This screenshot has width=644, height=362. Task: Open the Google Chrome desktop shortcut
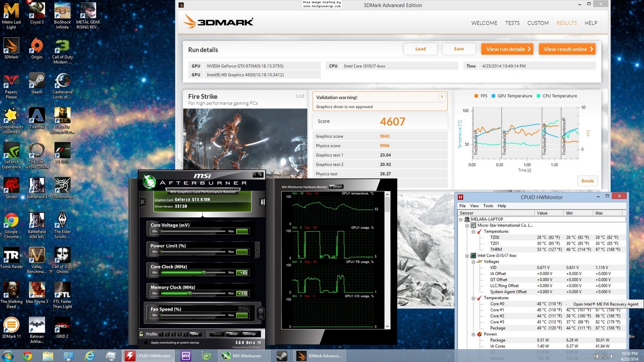[11, 226]
